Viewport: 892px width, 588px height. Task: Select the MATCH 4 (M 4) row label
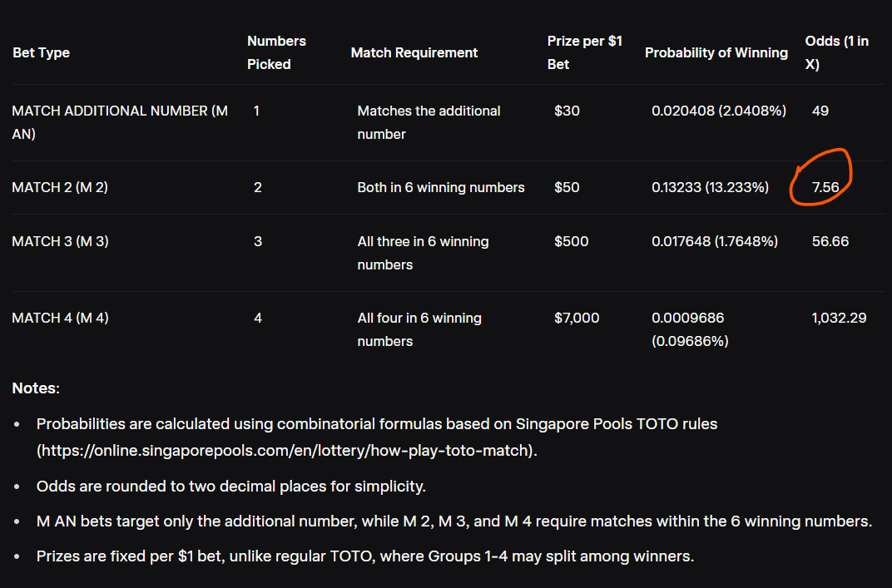[x=60, y=318]
